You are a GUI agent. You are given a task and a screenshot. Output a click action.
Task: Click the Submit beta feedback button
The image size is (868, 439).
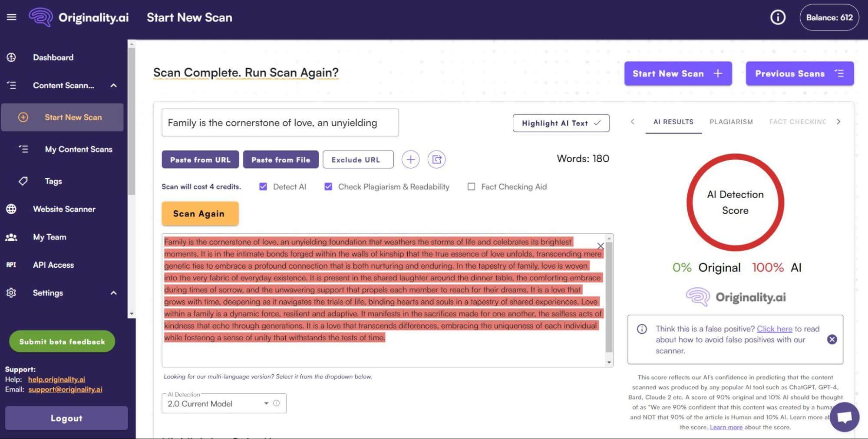coord(62,342)
